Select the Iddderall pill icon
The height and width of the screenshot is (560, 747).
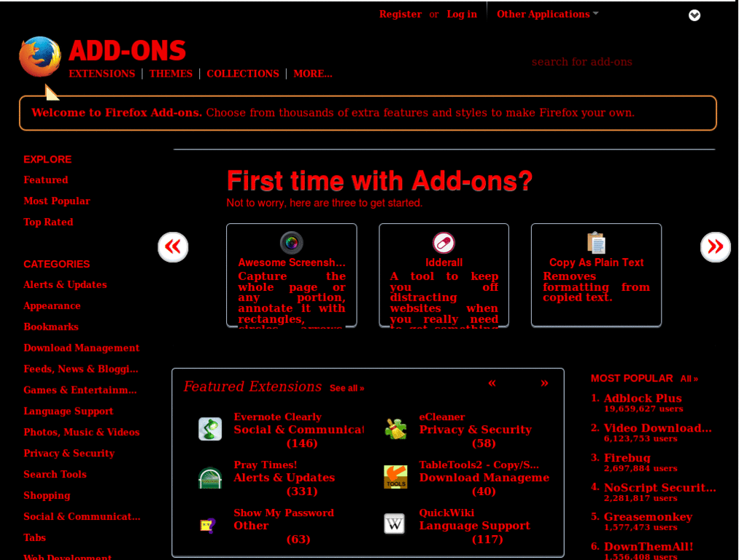(x=444, y=242)
